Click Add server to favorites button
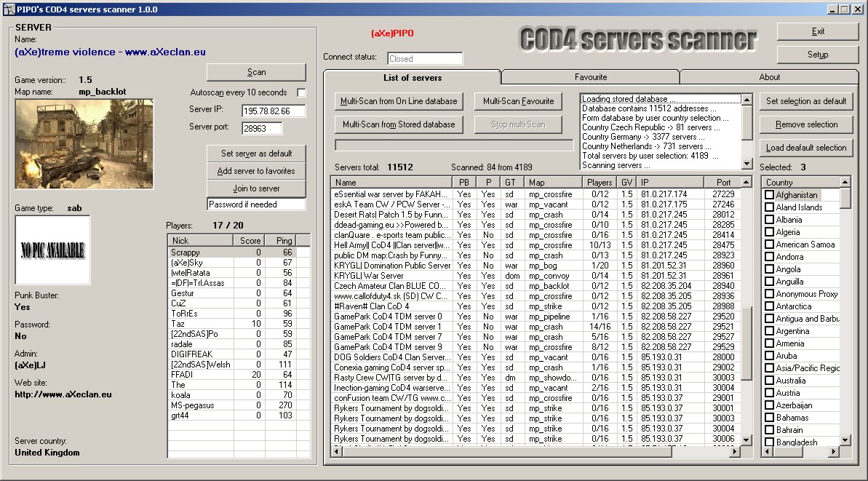 point(256,171)
